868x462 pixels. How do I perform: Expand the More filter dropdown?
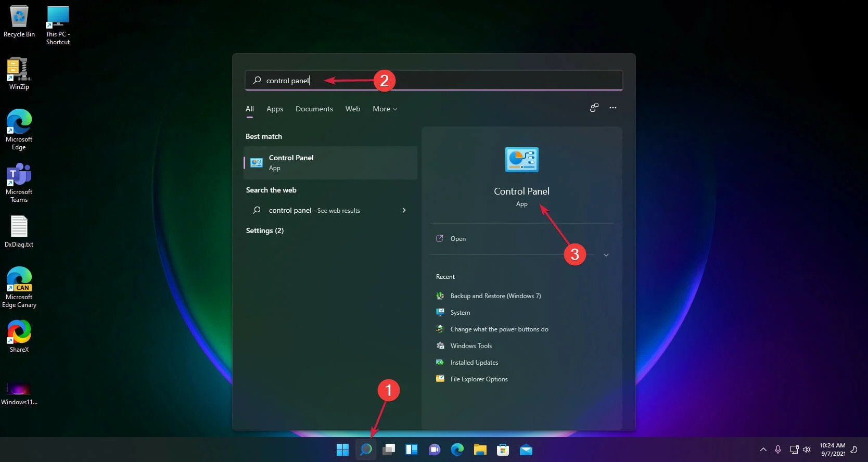pos(385,109)
